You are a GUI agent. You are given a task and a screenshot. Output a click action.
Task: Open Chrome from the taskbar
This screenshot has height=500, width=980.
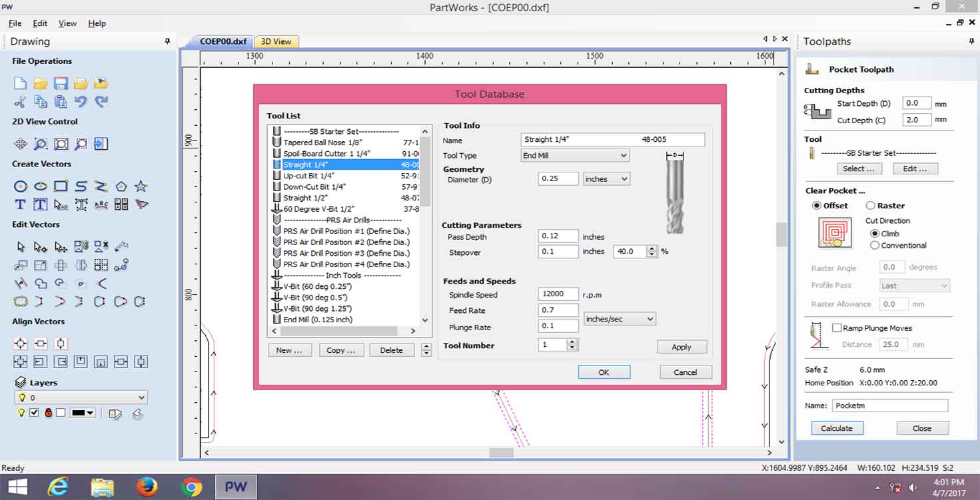click(191, 487)
